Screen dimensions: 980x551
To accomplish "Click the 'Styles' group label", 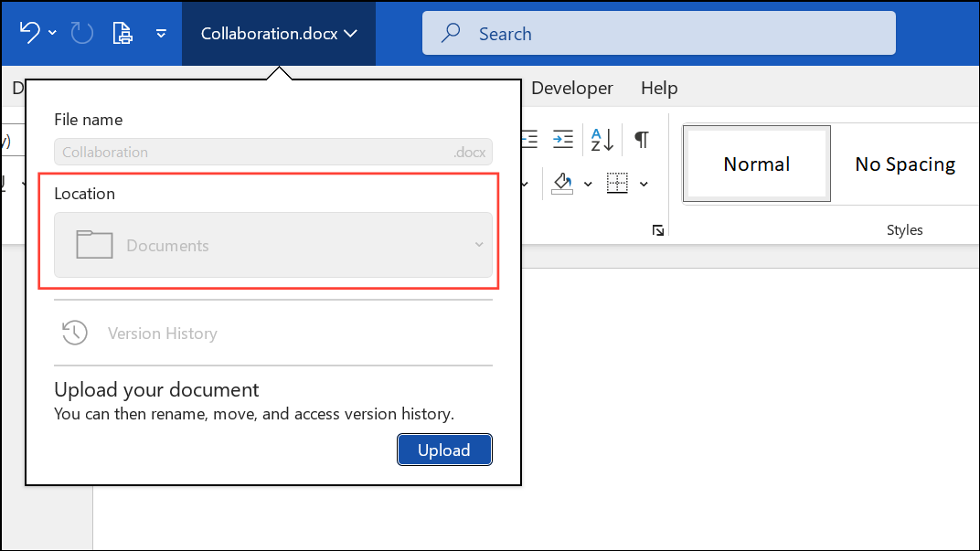I will (x=904, y=230).
